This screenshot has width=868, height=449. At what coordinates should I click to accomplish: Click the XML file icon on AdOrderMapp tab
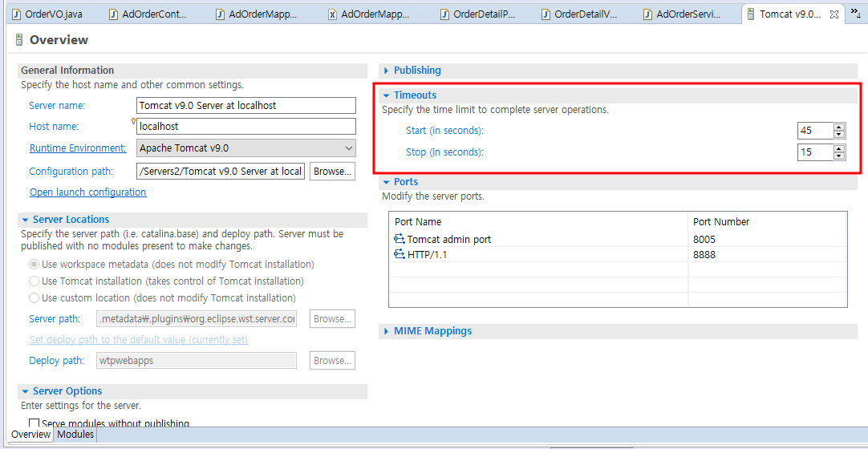(332, 14)
